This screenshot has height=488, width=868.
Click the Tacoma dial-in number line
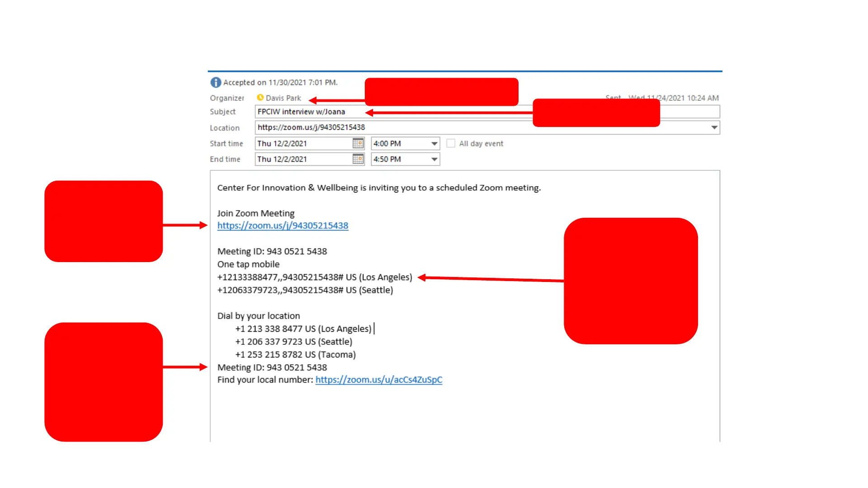pos(295,355)
